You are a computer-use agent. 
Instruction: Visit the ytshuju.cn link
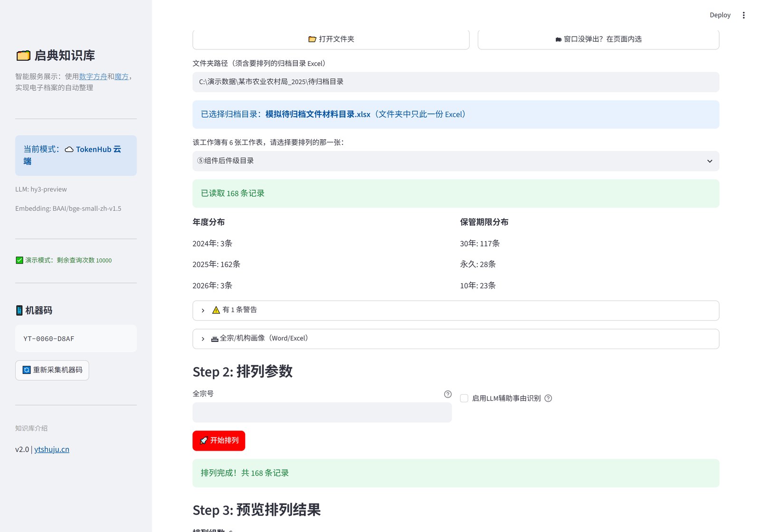pyautogui.click(x=52, y=449)
